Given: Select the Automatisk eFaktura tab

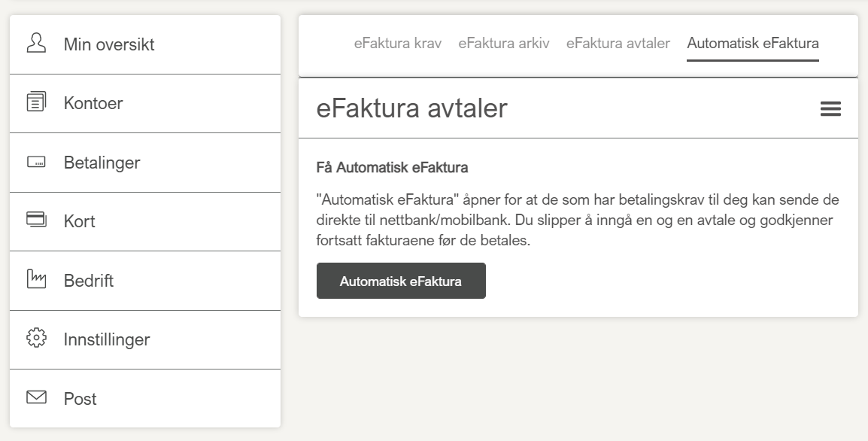Looking at the screenshot, I should pyautogui.click(x=753, y=43).
